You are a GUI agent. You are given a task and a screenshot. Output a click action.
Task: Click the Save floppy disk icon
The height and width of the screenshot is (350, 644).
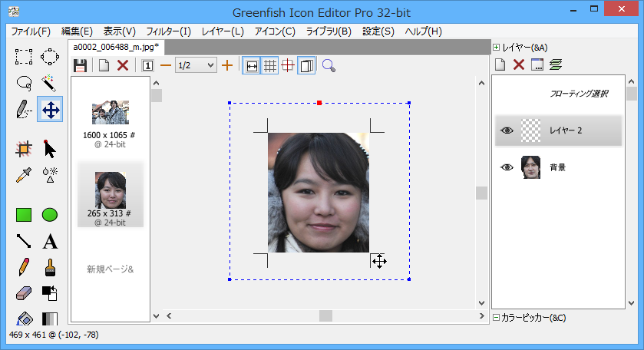point(80,66)
